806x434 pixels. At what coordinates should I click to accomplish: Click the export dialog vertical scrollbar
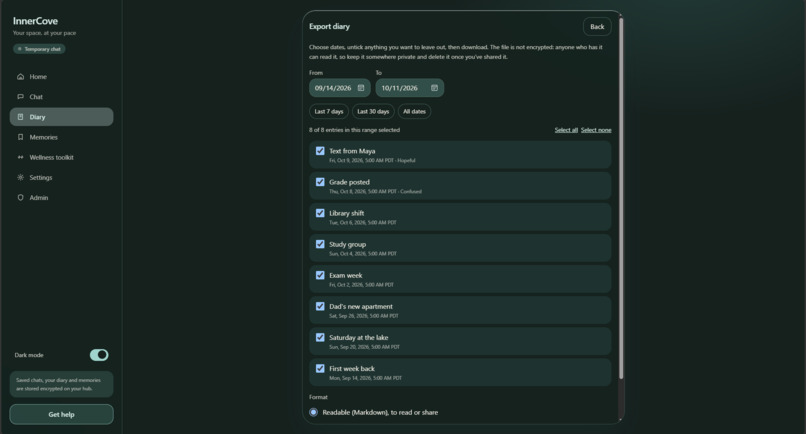(621, 198)
